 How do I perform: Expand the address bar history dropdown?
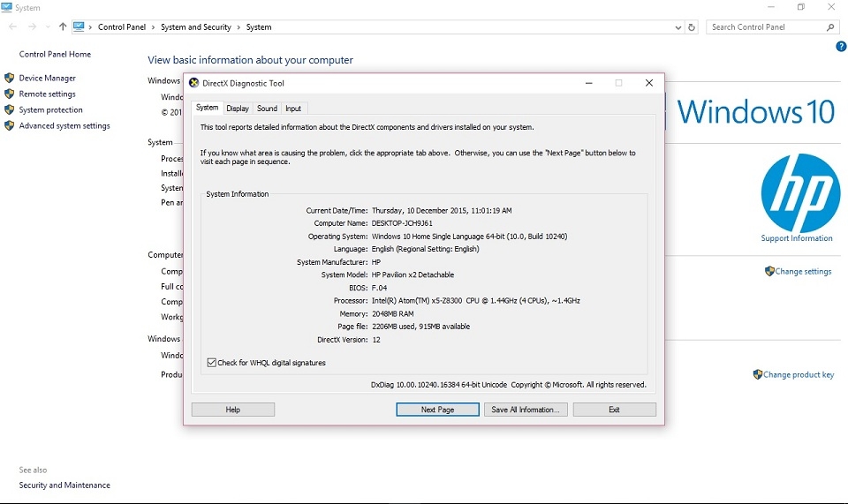pyautogui.click(x=678, y=27)
